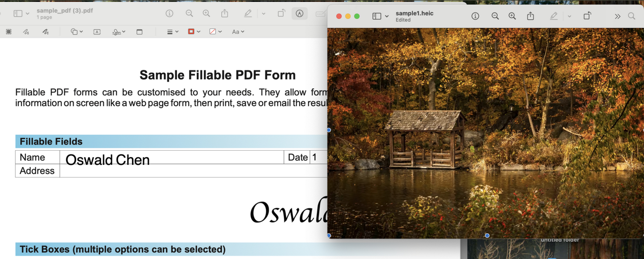
Task: Zoom out in sample1.heic window
Action: point(495,16)
